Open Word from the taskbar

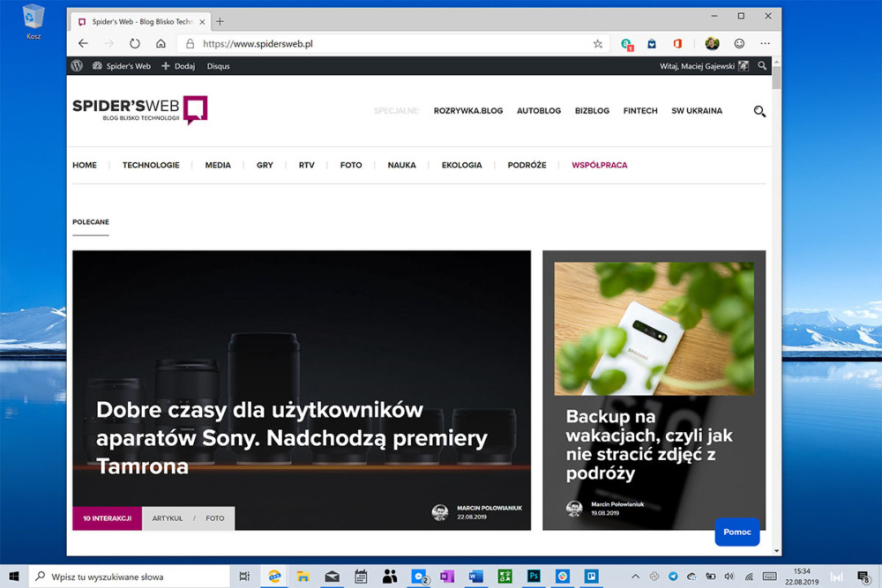476,577
